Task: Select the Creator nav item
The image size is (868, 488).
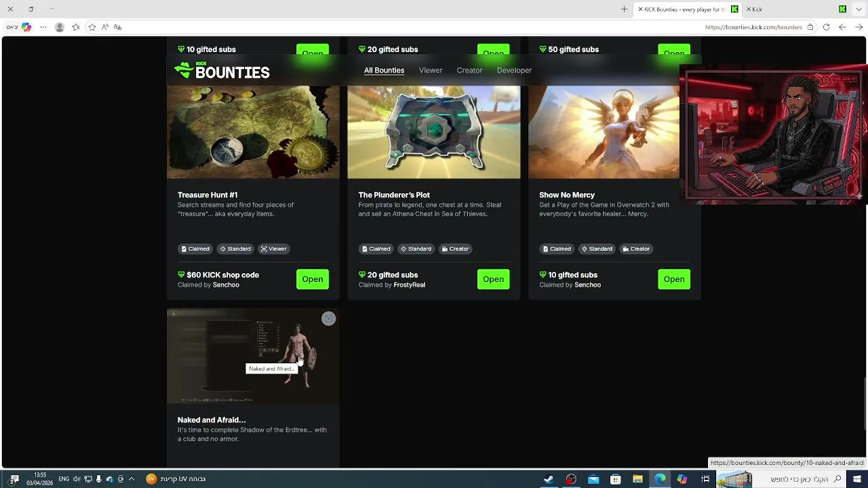Action: (x=469, y=70)
